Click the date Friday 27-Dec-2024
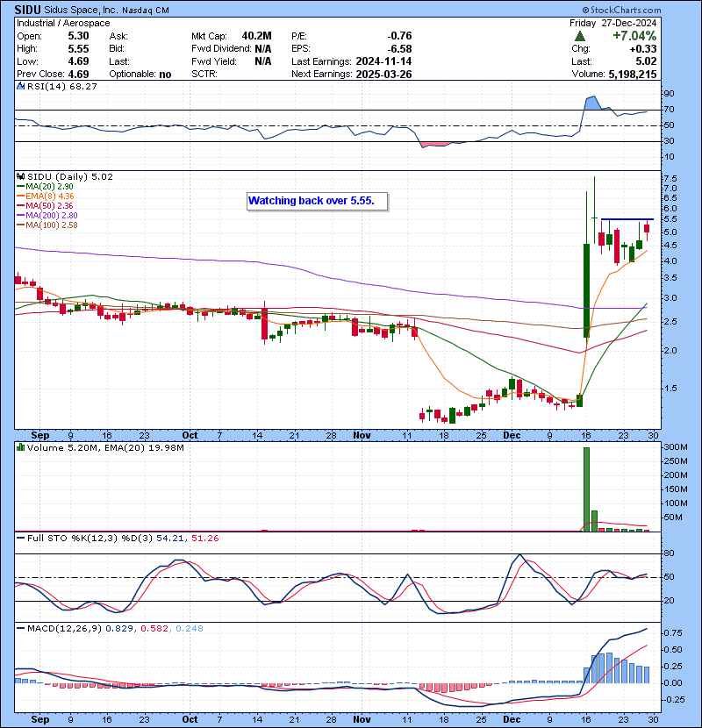 (x=612, y=23)
